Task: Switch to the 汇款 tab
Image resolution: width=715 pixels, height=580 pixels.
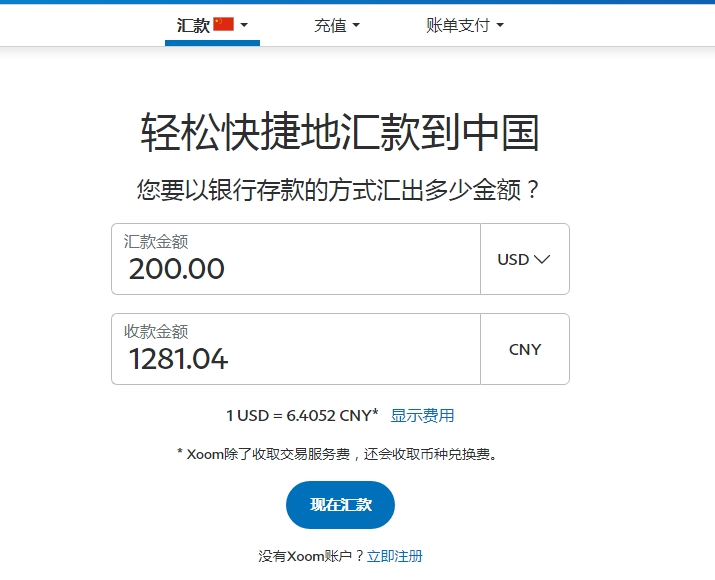Action: click(193, 26)
